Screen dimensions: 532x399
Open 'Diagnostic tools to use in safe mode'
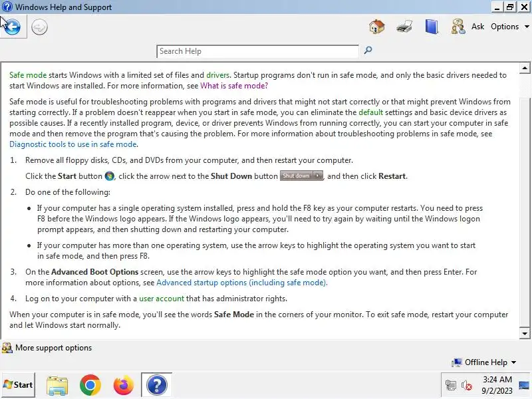tap(73, 144)
